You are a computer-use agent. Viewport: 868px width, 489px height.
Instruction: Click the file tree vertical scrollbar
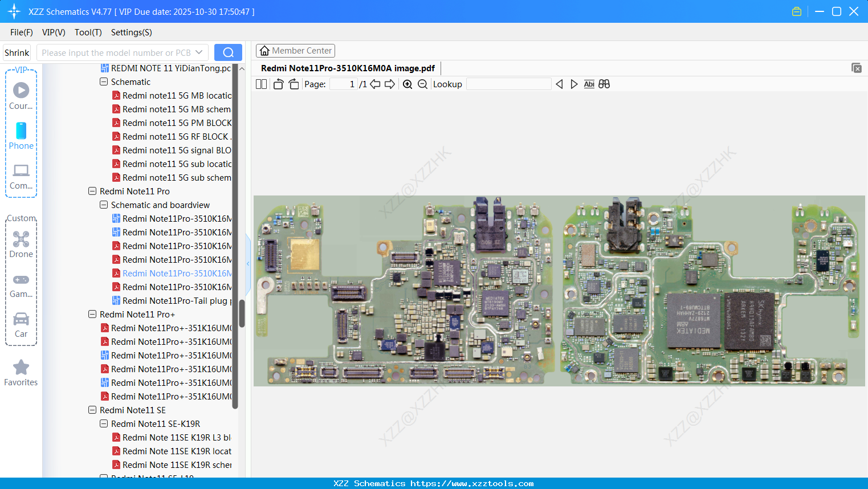pyautogui.click(x=242, y=312)
